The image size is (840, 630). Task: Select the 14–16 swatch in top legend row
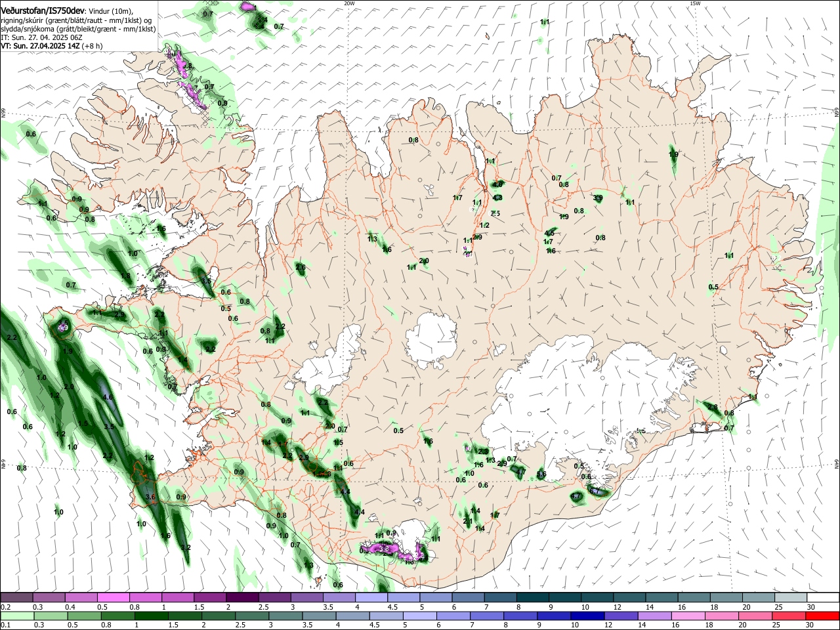pyautogui.click(x=660, y=598)
